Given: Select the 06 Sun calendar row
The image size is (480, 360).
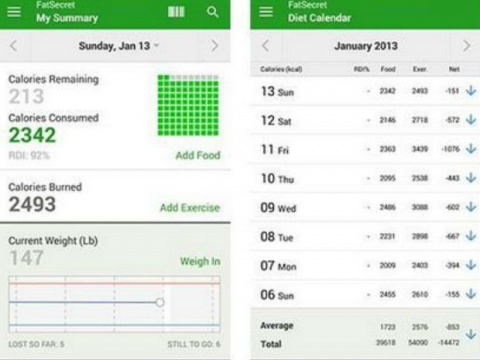Looking at the screenshot, I should 365,295.
